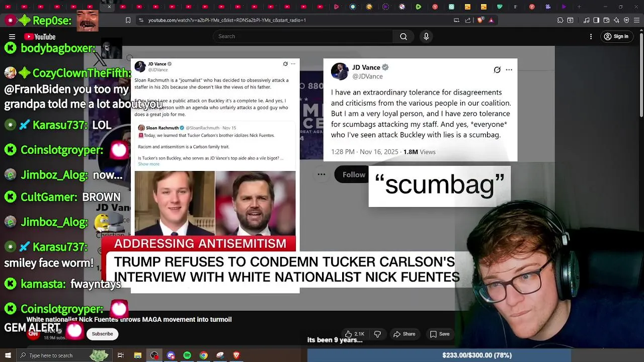The height and width of the screenshot is (362, 644).
Task: Click the Show more link in quoted tweet
Action: [x=148, y=164]
